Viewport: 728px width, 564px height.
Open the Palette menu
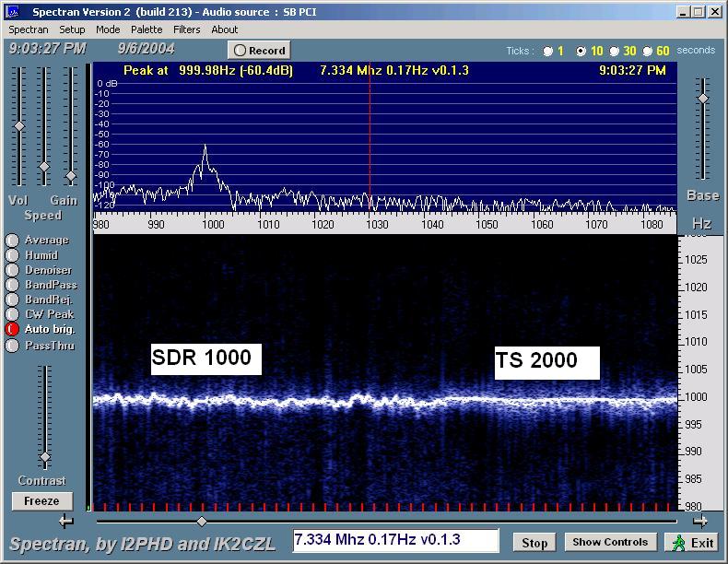point(147,29)
